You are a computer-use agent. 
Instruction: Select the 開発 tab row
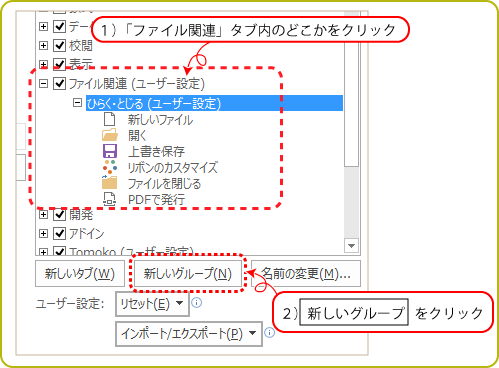[x=81, y=215]
